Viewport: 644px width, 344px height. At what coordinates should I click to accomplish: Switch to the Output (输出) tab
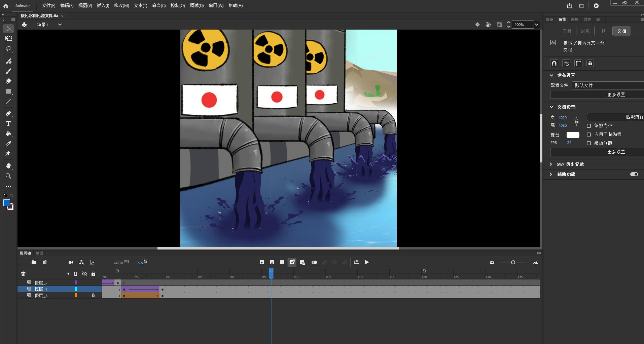[39, 253]
